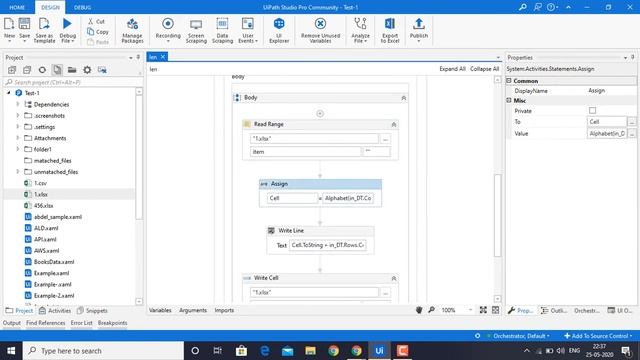
Task: Expand Dependencies tree node
Action: click(18, 104)
